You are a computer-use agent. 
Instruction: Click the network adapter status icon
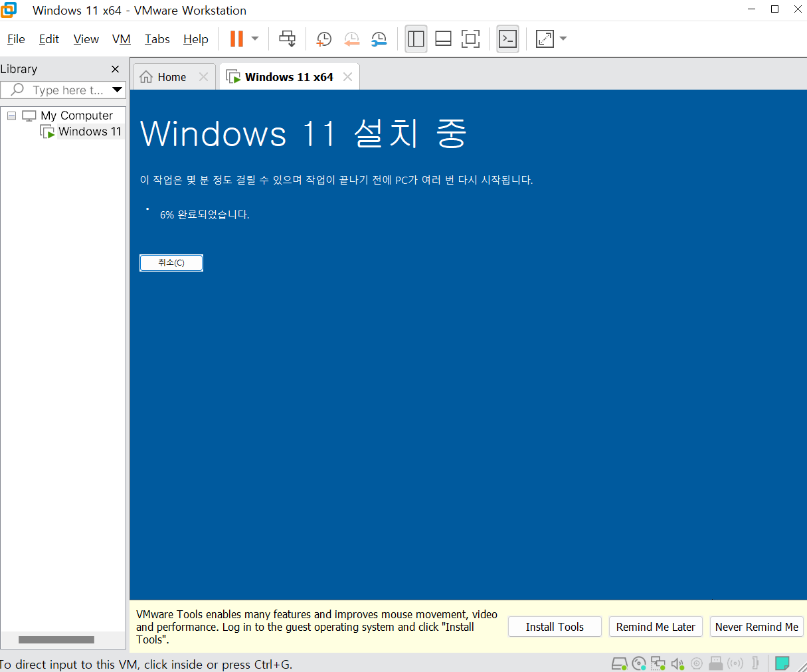(658, 663)
